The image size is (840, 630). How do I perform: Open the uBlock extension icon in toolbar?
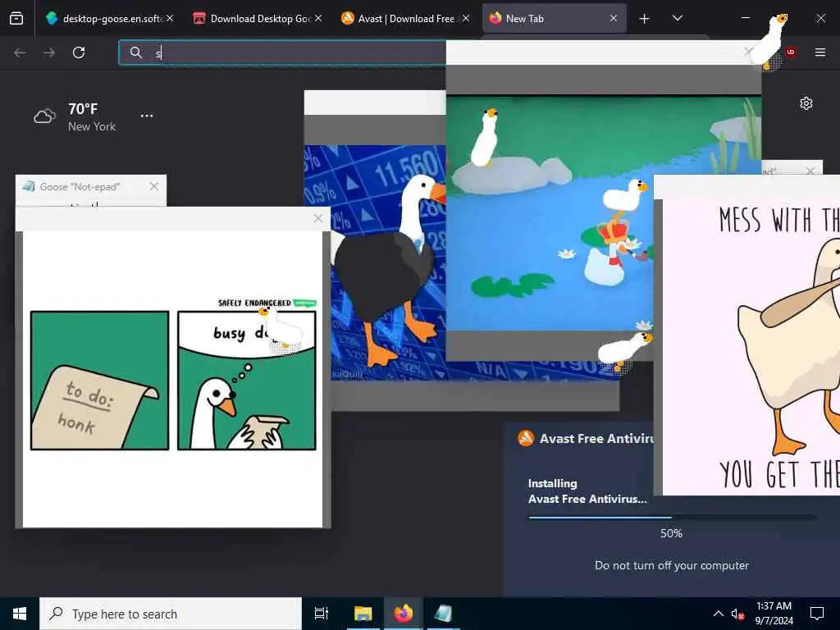click(790, 52)
